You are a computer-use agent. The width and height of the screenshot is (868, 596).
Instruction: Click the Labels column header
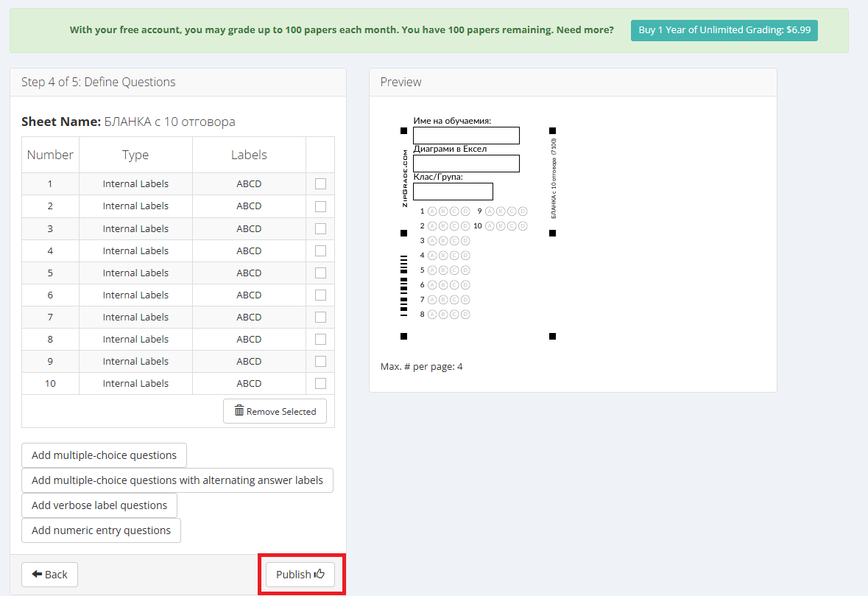[x=249, y=155]
